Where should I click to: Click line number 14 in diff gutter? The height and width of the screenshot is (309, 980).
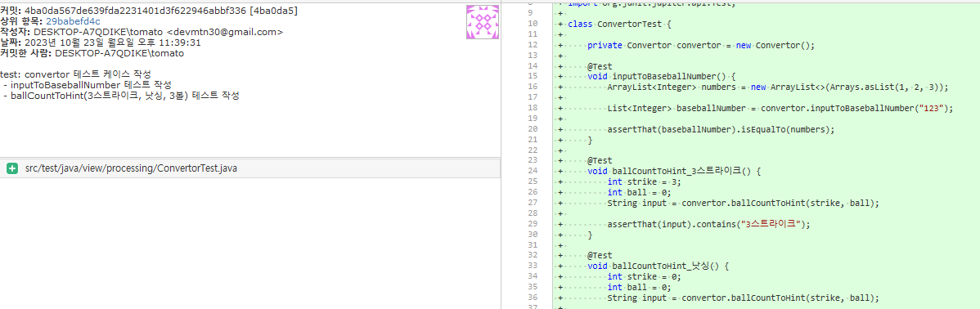point(533,66)
